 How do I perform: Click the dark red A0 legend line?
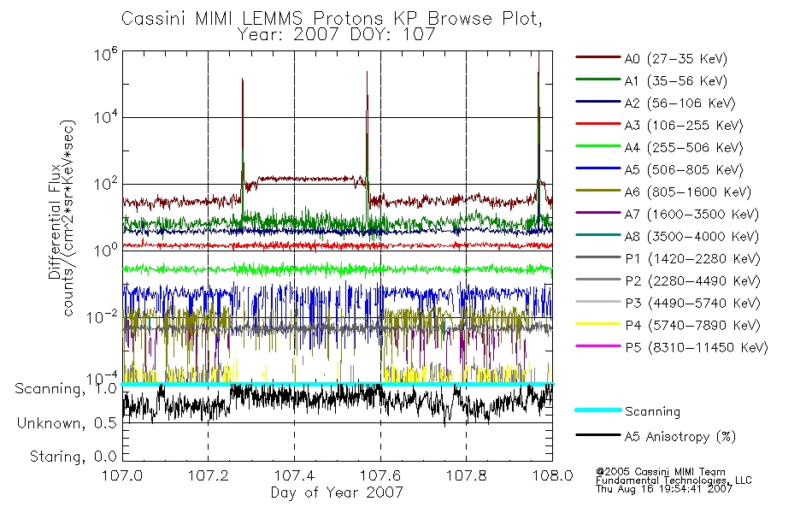(597, 57)
